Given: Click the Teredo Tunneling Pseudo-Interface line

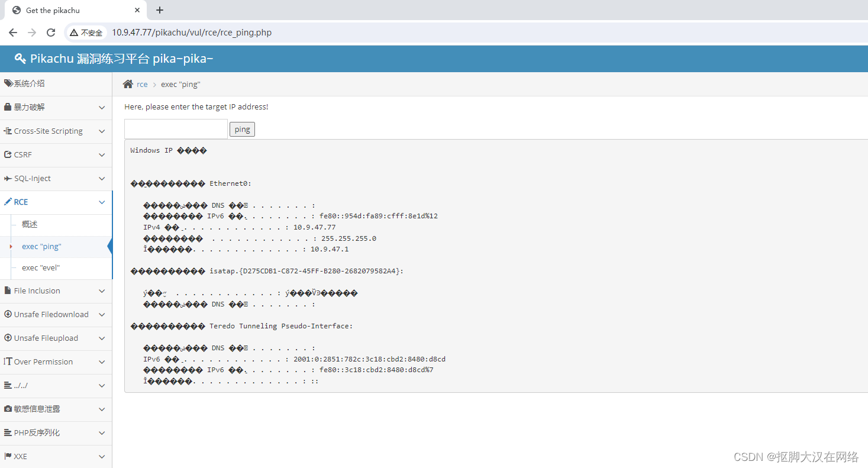Looking at the screenshot, I should coord(241,326).
